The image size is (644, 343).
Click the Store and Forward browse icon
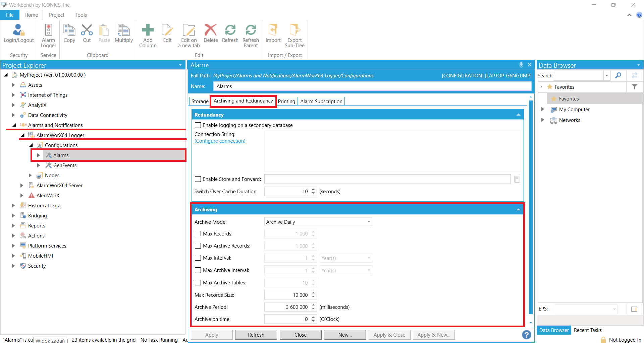coord(517,179)
